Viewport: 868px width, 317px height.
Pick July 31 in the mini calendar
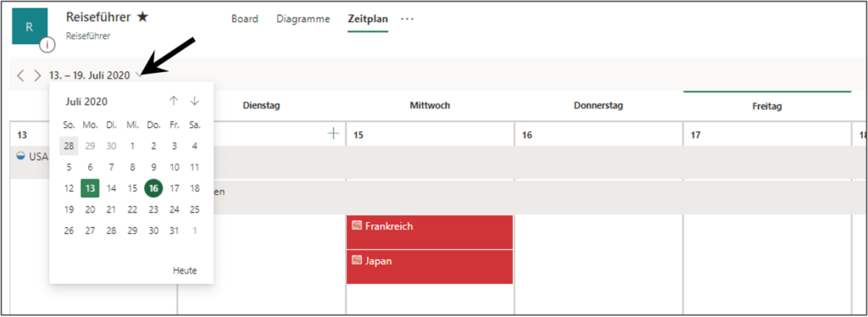click(175, 231)
